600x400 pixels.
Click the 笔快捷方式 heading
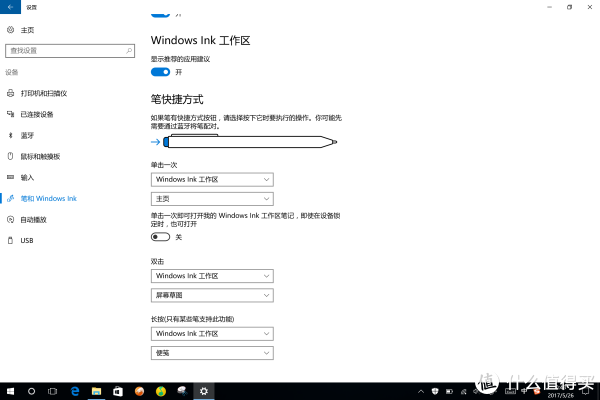click(177, 100)
